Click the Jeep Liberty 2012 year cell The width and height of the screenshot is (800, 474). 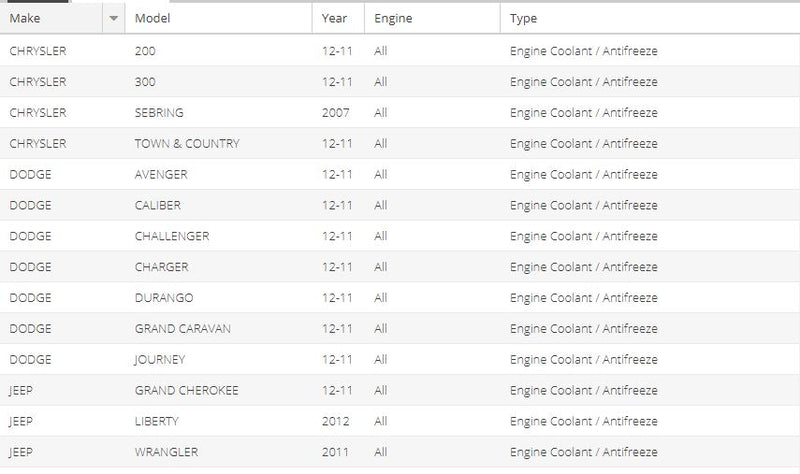coord(338,421)
